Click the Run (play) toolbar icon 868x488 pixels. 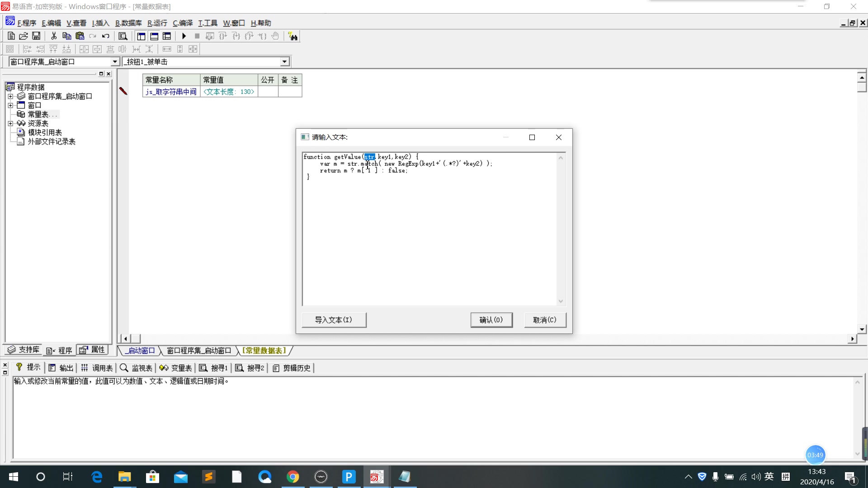(x=184, y=36)
